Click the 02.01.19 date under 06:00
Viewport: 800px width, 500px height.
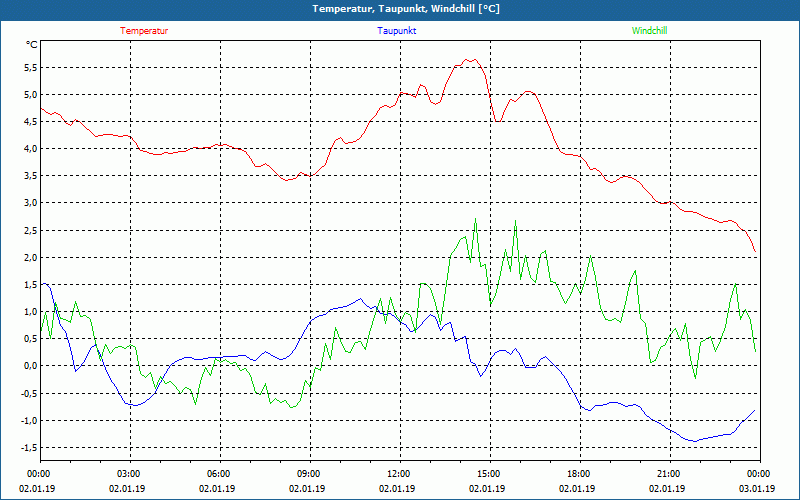coord(217,488)
